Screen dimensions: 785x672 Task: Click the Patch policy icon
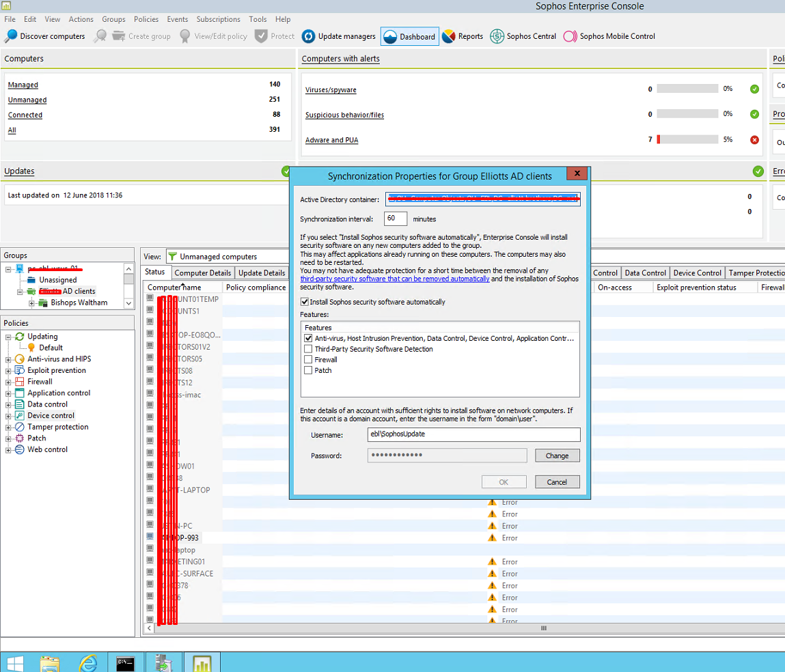[20, 438]
